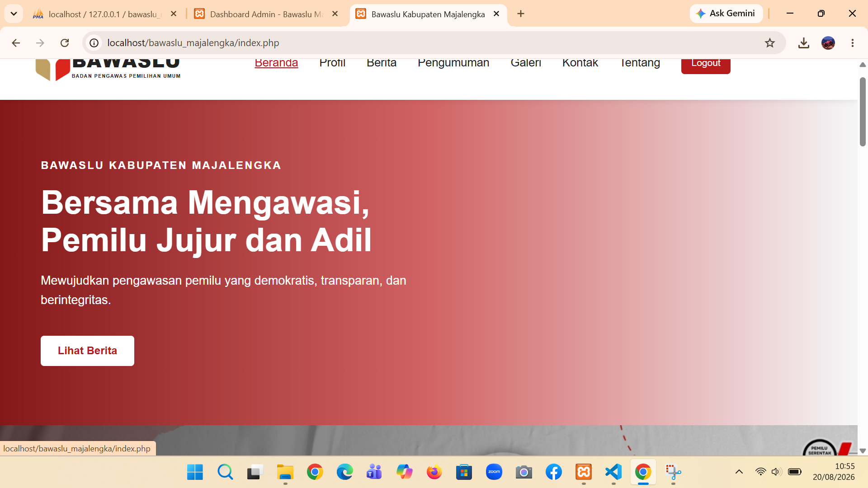Open the Kontak menu link
Image resolution: width=868 pixels, height=488 pixels.
[x=580, y=63]
